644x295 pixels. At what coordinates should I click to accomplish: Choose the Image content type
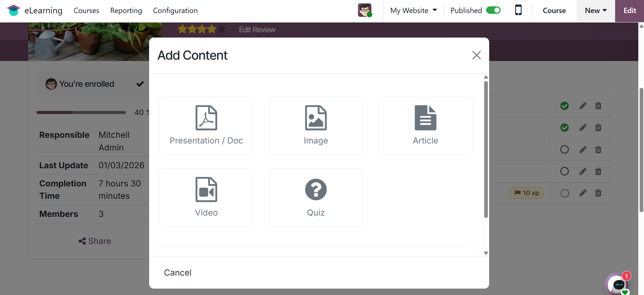click(316, 126)
